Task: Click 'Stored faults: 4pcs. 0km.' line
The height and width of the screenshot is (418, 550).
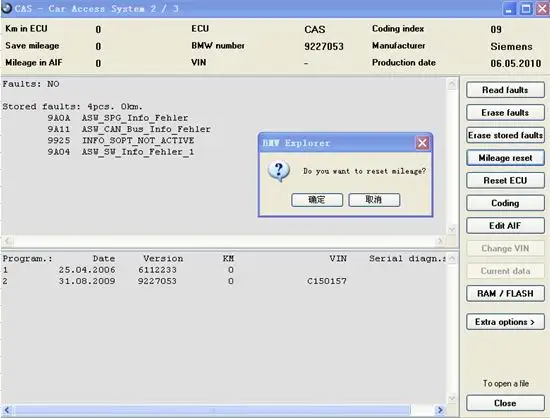Action: coord(73,106)
